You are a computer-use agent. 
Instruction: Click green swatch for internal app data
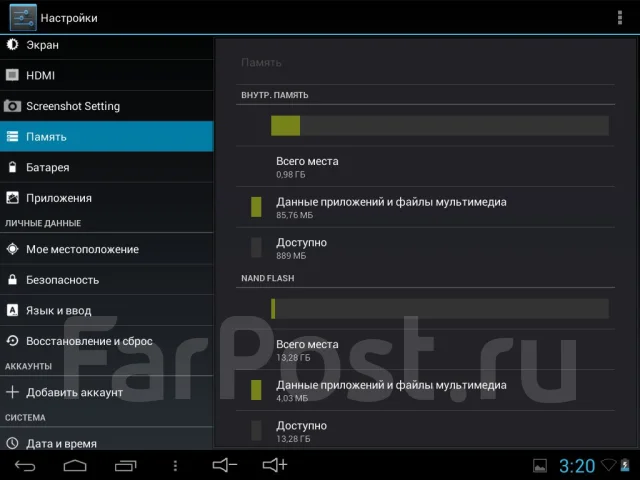pos(256,207)
